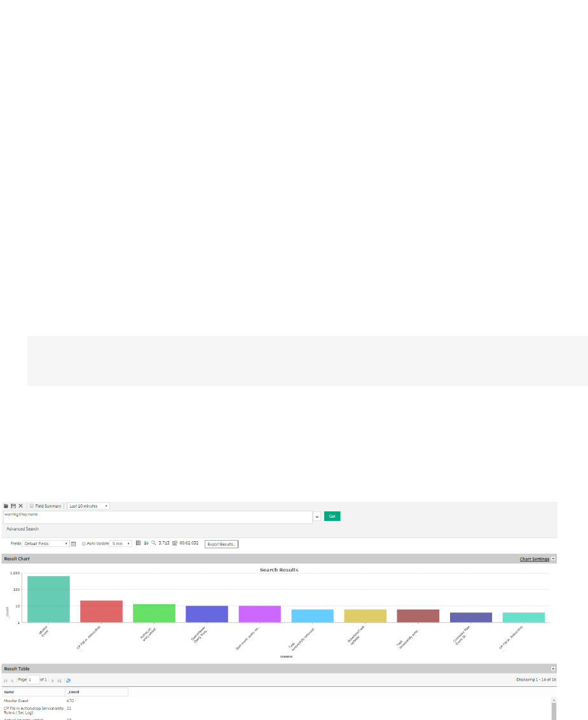This screenshot has height=720, width=588.
Task: Select the yellow bar in chart
Action: (x=366, y=616)
